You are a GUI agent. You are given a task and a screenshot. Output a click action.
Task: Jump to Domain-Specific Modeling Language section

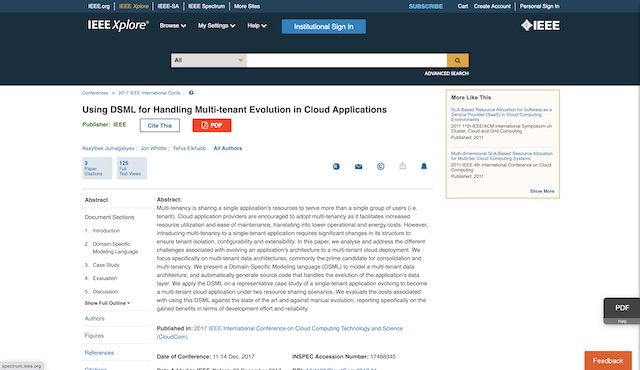click(115, 248)
